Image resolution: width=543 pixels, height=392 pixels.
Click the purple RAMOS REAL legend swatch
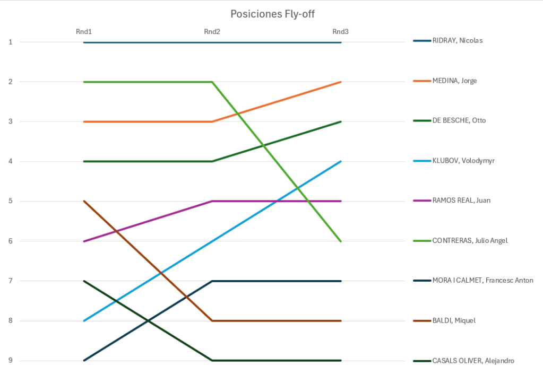pos(421,201)
